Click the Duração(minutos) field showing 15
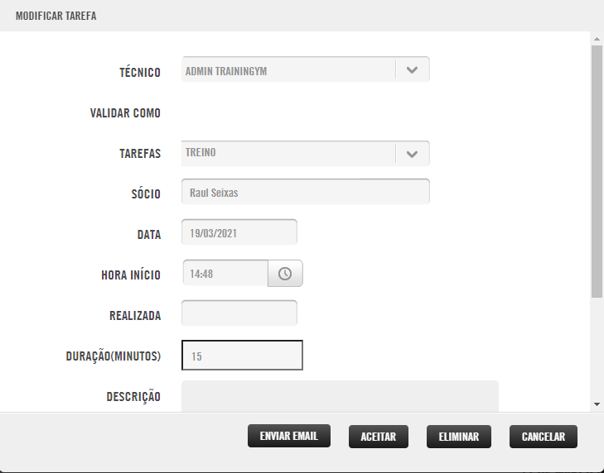The height and width of the screenshot is (473, 604). click(x=242, y=355)
